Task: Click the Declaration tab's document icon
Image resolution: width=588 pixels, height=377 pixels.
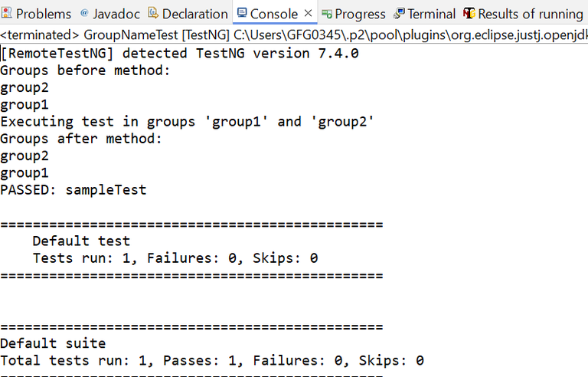Action: pyautogui.click(x=153, y=14)
